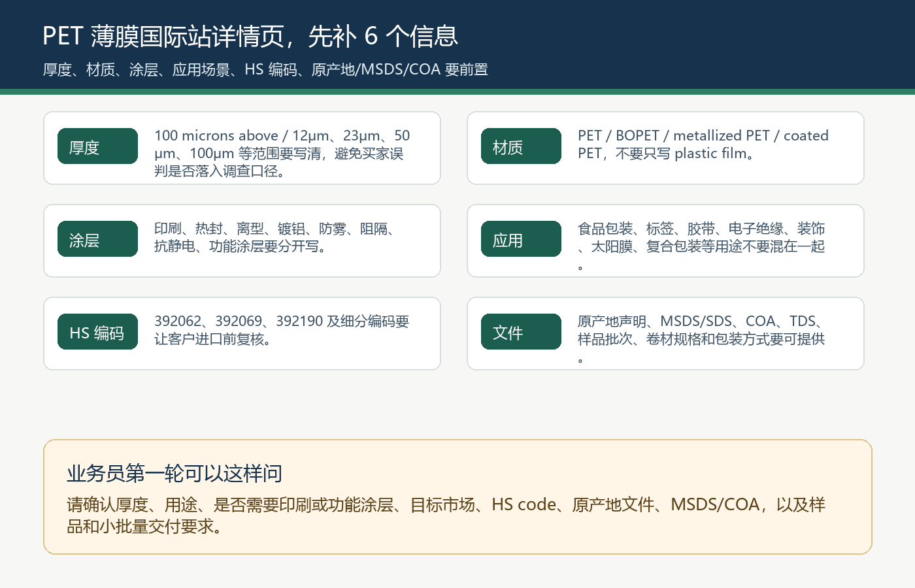This screenshot has height=588, width=915.
Task: Click the subtitle starting '厚度、材质、涂层、应用场景'
Action: 265,69
